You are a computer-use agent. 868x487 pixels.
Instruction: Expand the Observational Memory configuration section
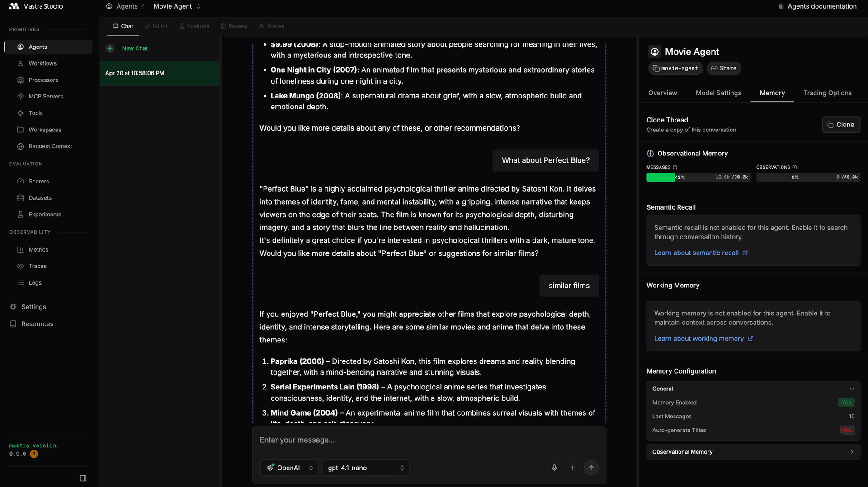[x=752, y=451]
